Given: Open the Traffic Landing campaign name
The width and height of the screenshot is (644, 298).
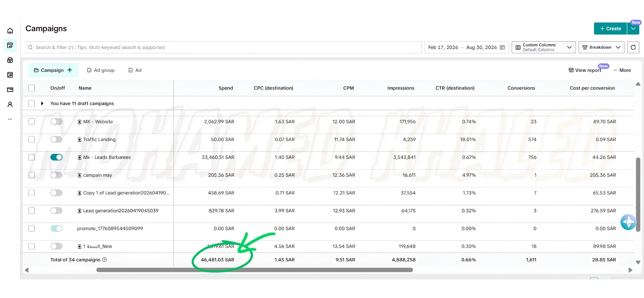Looking at the screenshot, I should tap(99, 139).
